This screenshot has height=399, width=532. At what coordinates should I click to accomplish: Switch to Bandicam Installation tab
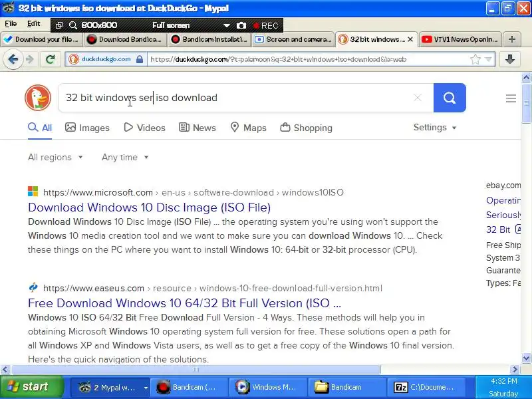(209, 39)
